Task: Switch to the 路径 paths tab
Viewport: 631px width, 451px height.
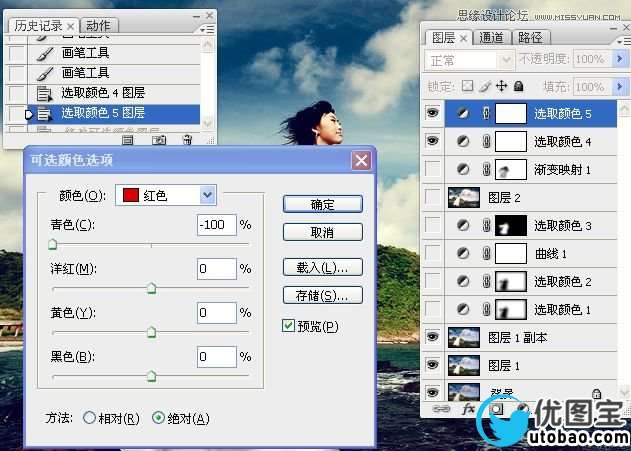Action: point(530,38)
